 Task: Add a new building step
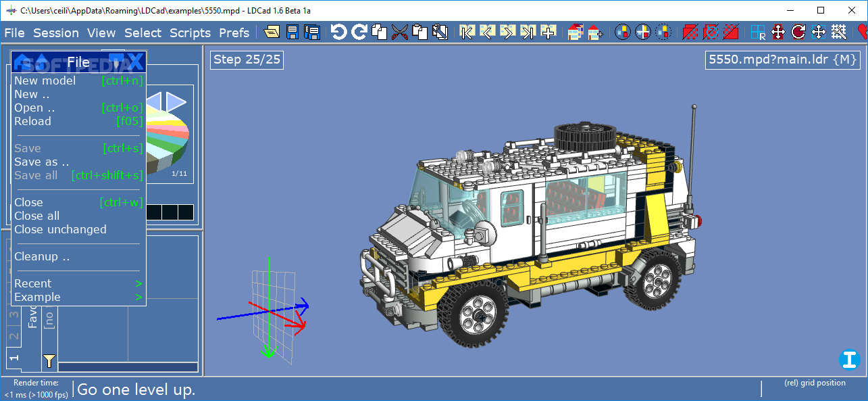pyautogui.click(x=548, y=32)
